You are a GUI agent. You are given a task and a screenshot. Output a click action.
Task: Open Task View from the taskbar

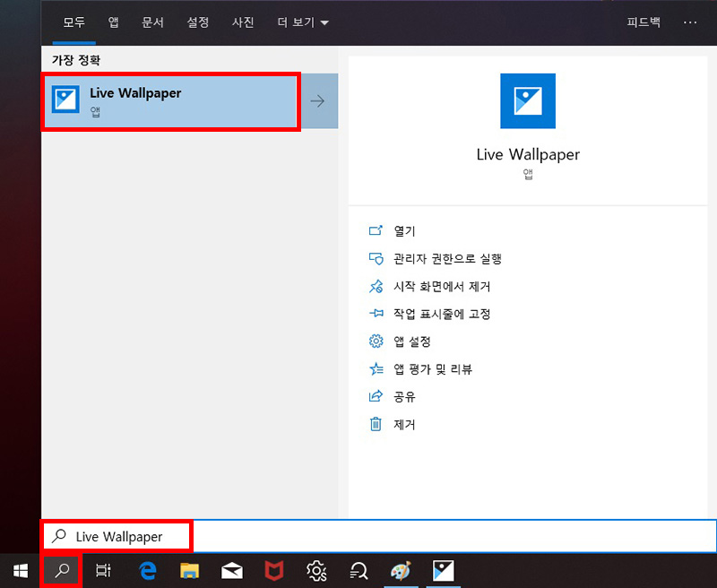pyautogui.click(x=103, y=571)
